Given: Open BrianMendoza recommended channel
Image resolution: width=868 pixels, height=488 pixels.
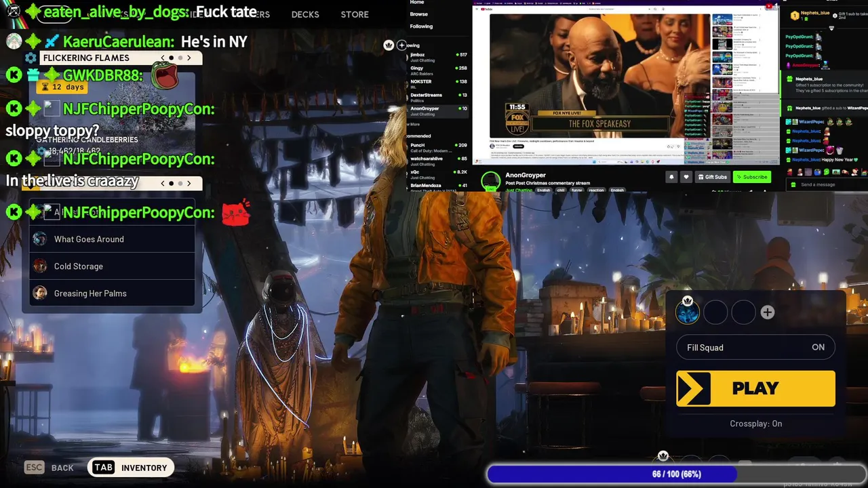Looking at the screenshot, I should pos(439,187).
